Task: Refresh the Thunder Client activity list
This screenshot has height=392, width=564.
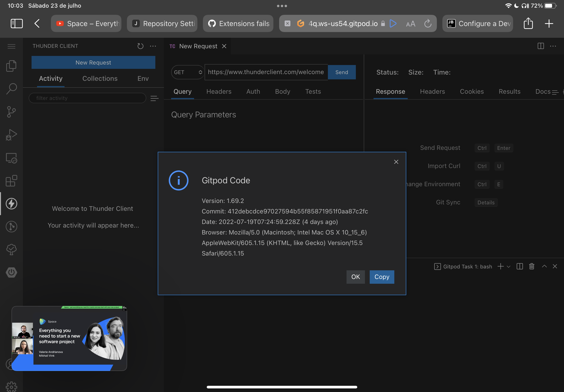Action: click(x=140, y=46)
